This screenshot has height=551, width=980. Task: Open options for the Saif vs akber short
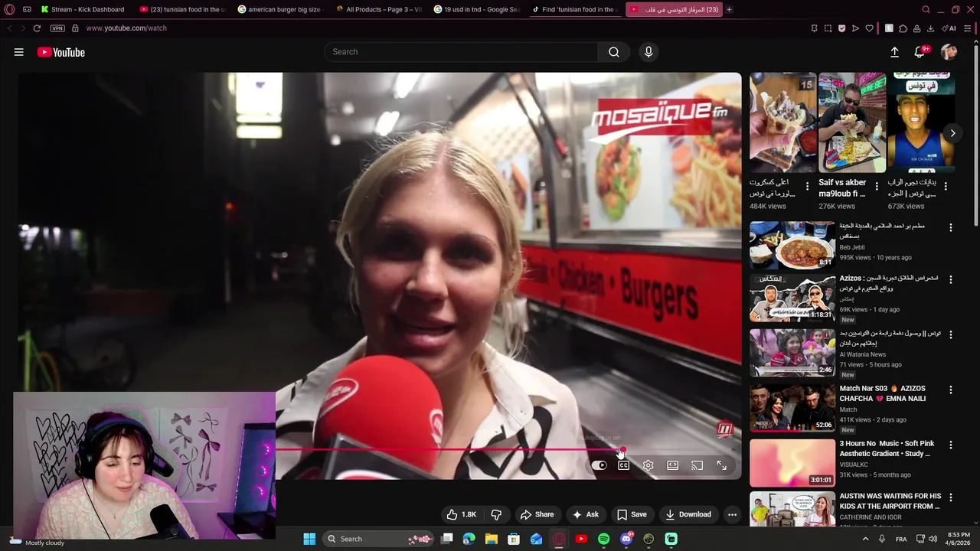(x=876, y=186)
